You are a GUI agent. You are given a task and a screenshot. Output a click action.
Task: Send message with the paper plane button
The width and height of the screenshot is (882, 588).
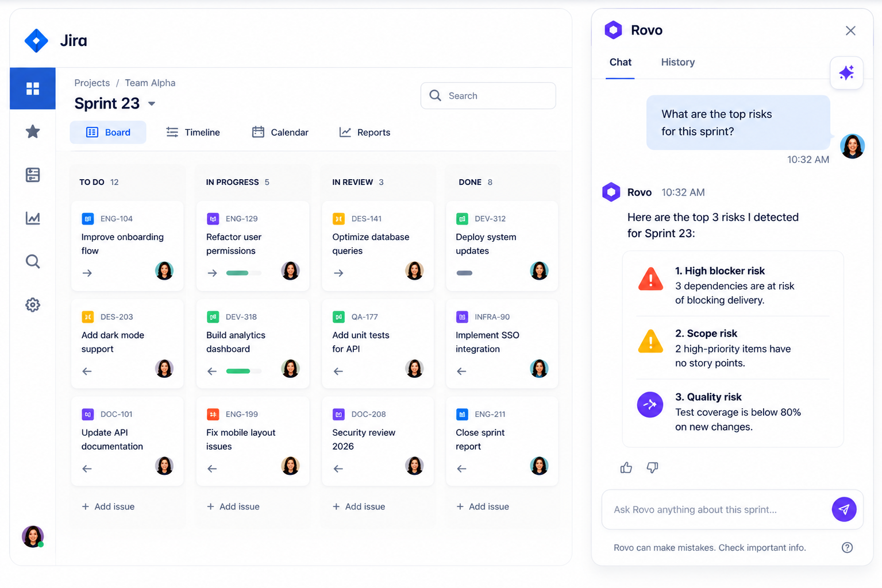coord(844,509)
